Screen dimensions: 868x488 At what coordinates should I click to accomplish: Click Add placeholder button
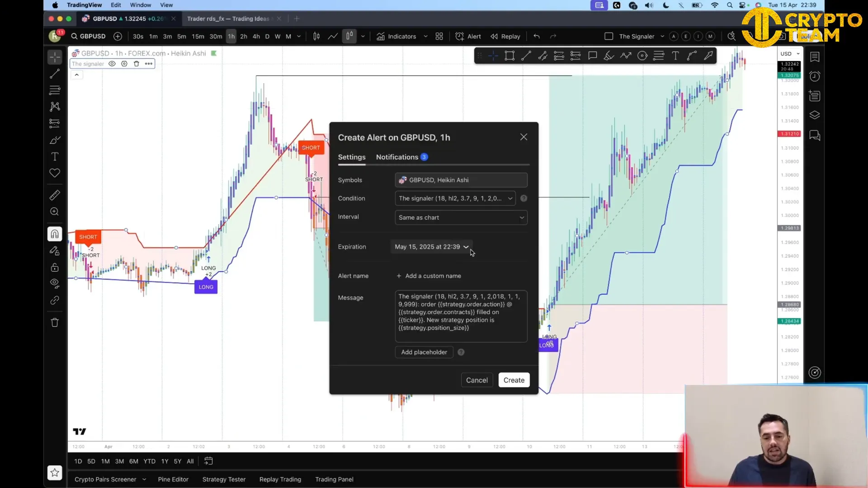(424, 352)
